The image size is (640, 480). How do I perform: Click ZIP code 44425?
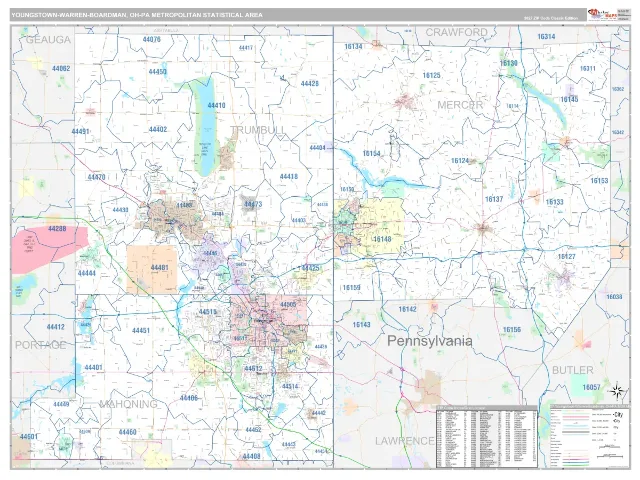310,268
